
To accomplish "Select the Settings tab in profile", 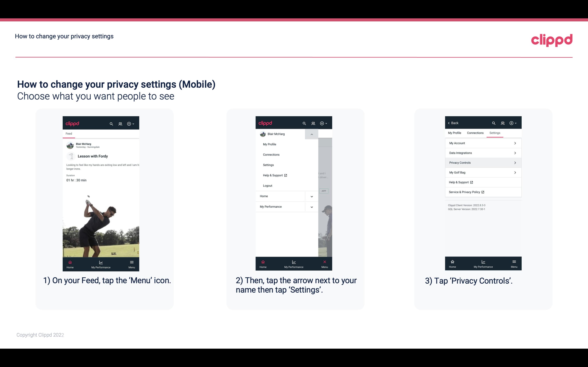I will [x=495, y=133].
